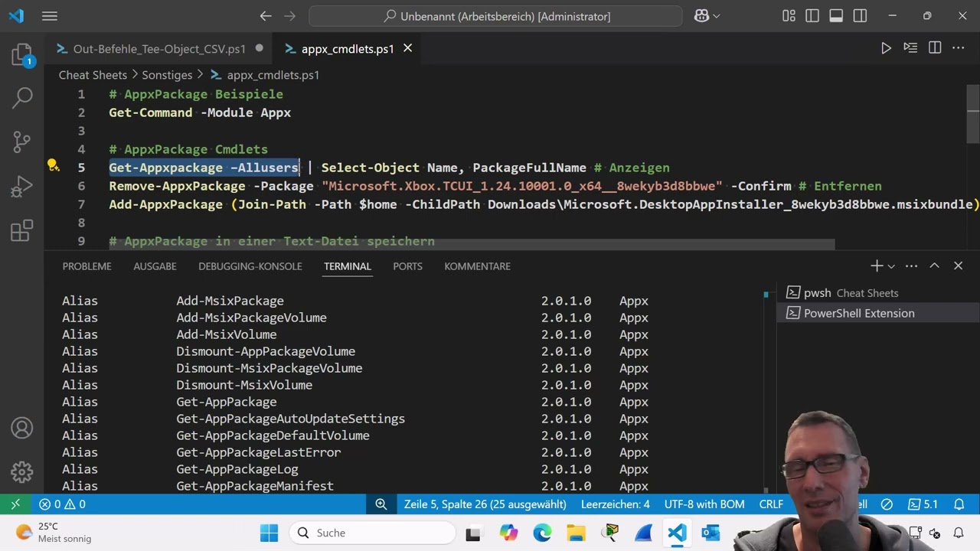
Task: Click the errors and warnings indicator
Action: tap(63, 504)
